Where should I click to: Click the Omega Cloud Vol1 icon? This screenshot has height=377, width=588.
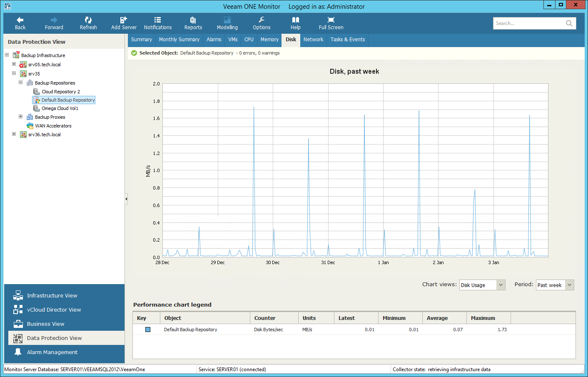coord(37,108)
